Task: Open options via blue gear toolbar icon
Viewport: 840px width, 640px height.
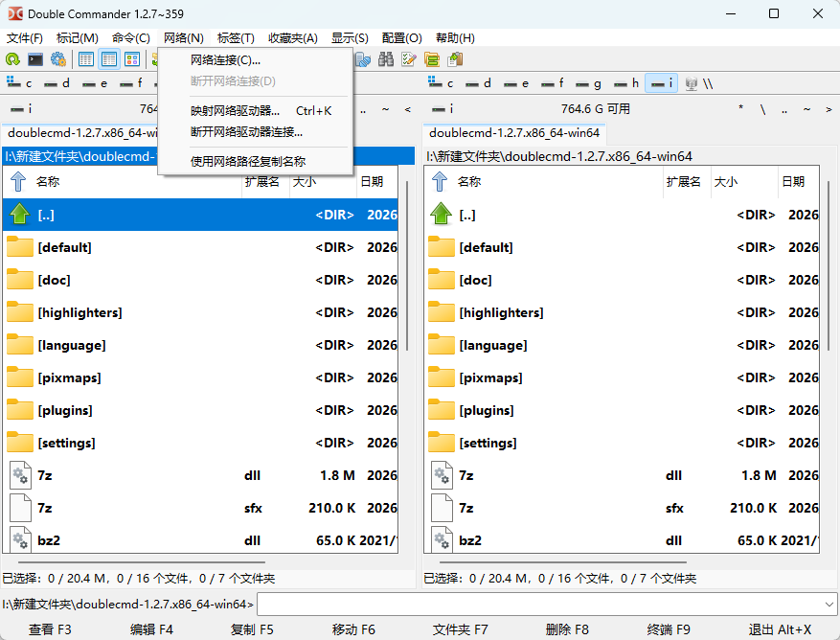Action: pos(57,59)
